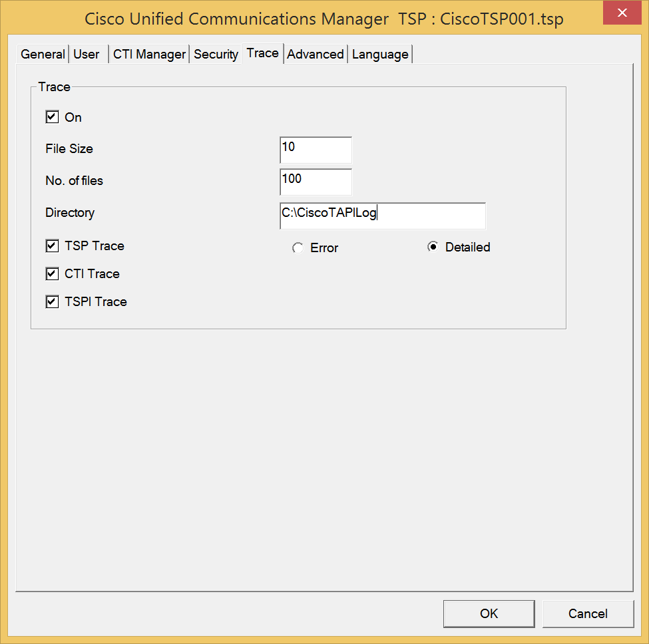Click the File Size label
649x644 pixels.
tap(69, 149)
